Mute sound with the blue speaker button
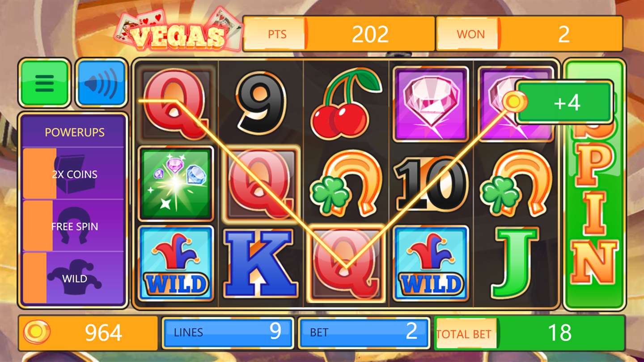644x362 pixels. (102, 83)
